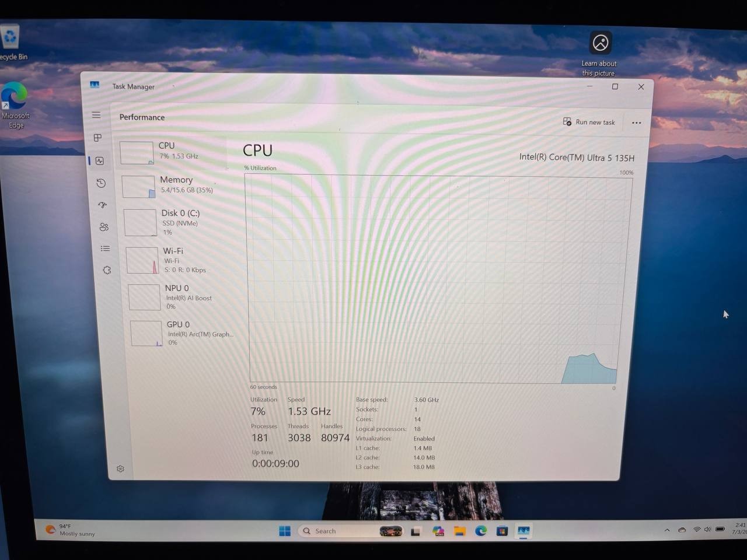Close the Task Manager window

pos(641,86)
